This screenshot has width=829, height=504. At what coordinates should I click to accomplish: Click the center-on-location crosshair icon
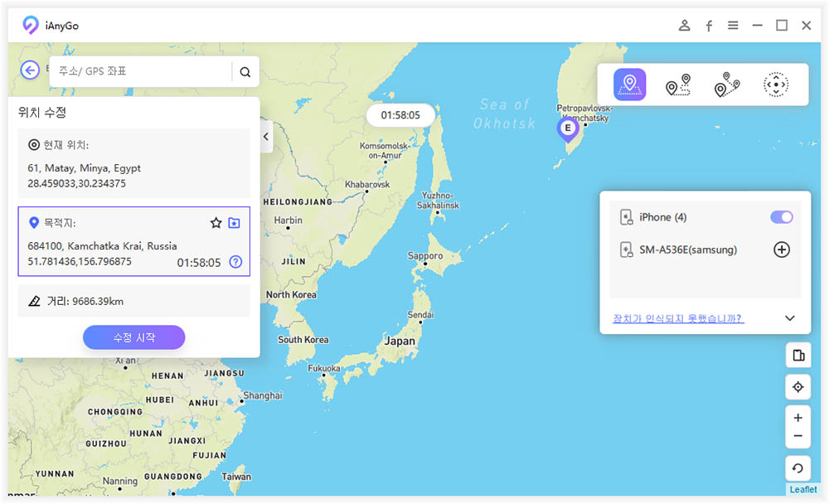798,387
